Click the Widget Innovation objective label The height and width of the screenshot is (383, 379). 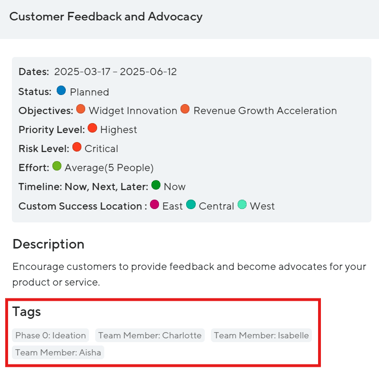pyautogui.click(x=133, y=111)
